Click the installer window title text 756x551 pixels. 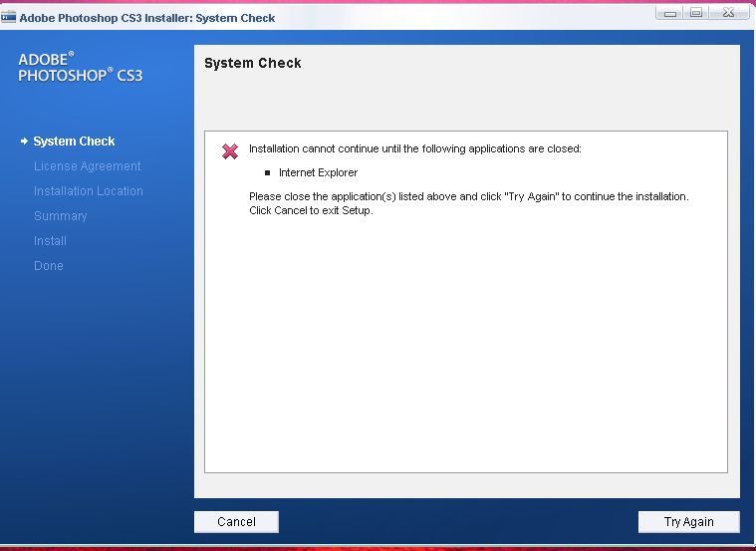coord(147,18)
